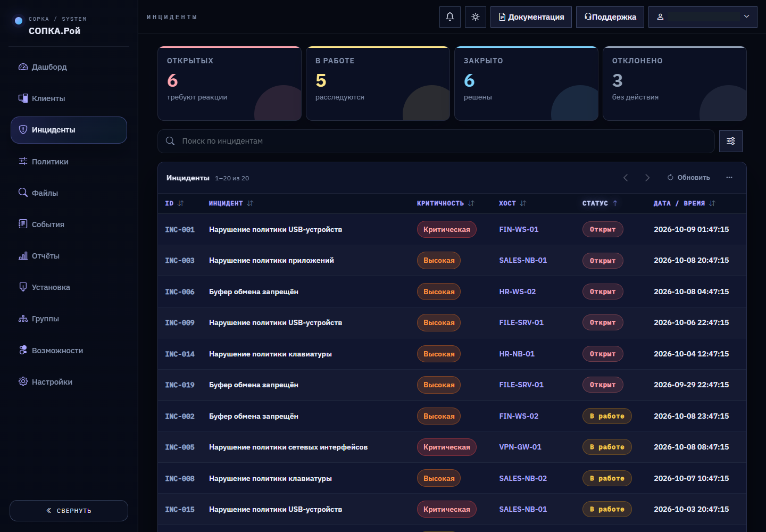Open События in the sidebar

click(x=69, y=225)
